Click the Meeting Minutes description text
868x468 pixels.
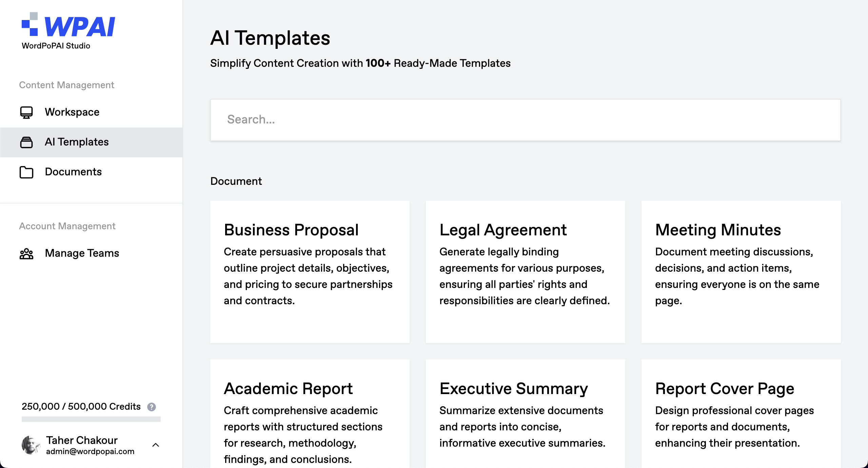point(737,276)
